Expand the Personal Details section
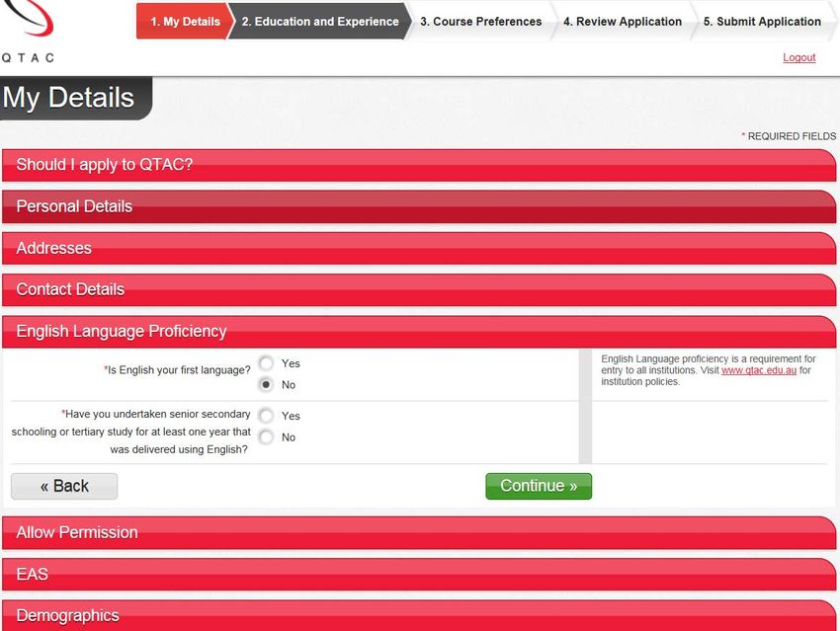This screenshot has width=840, height=631. pos(419,206)
